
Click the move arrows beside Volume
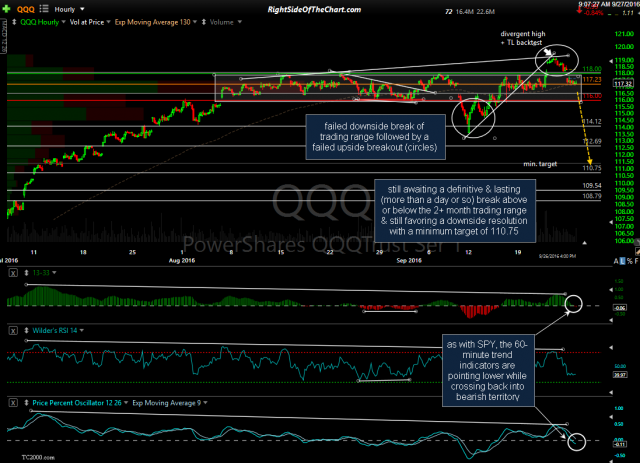(x=204, y=22)
